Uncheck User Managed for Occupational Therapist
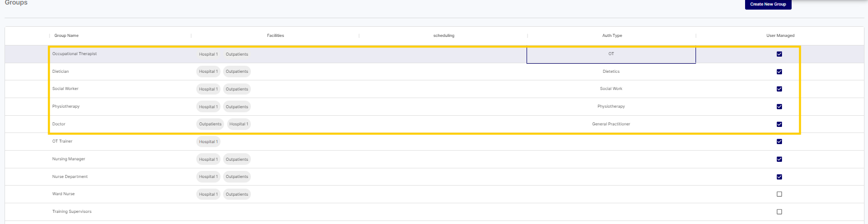The height and width of the screenshot is (224, 868). (779, 54)
